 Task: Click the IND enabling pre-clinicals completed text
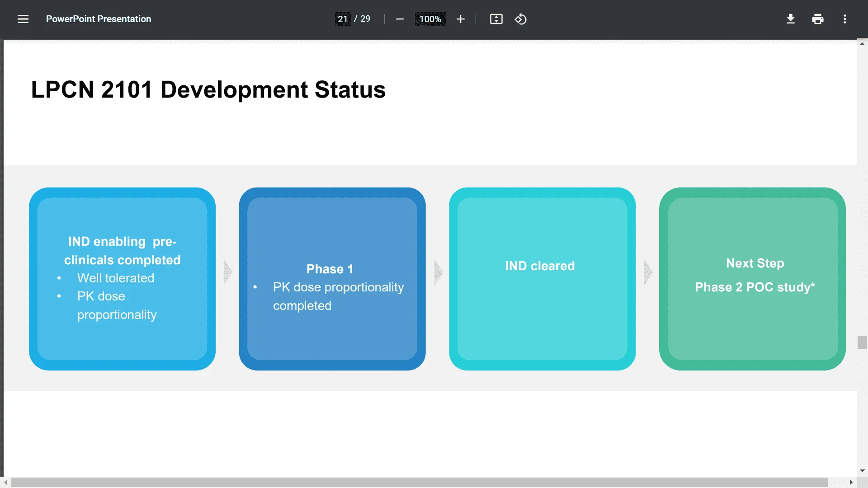tap(122, 251)
